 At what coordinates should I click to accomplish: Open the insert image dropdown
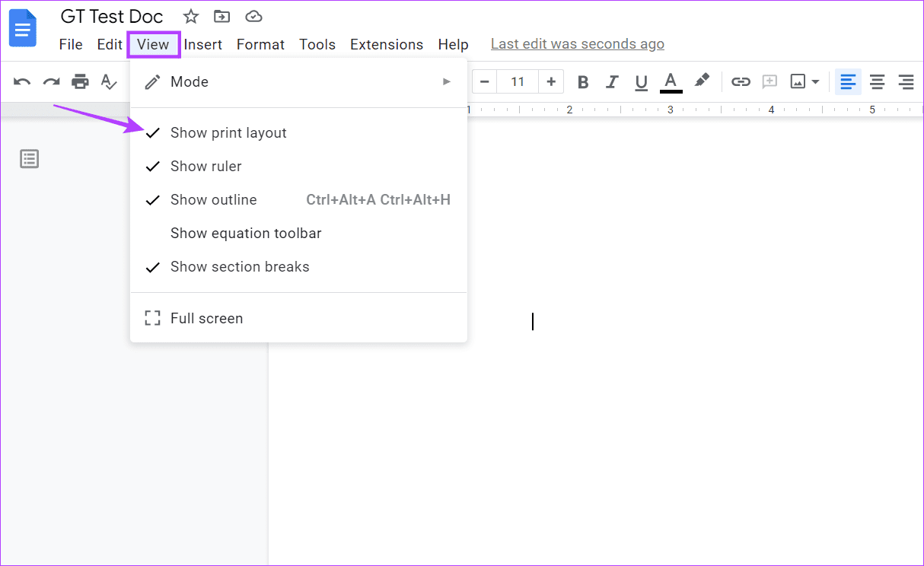click(805, 81)
